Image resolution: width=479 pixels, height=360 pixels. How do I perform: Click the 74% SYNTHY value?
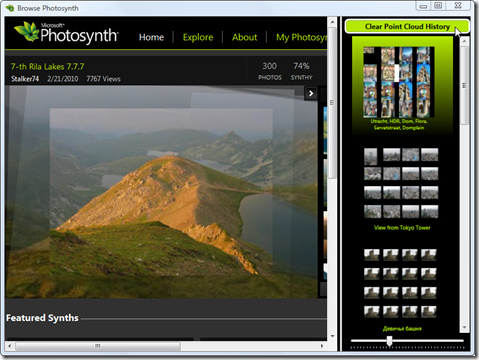pyautogui.click(x=301, y=71)
